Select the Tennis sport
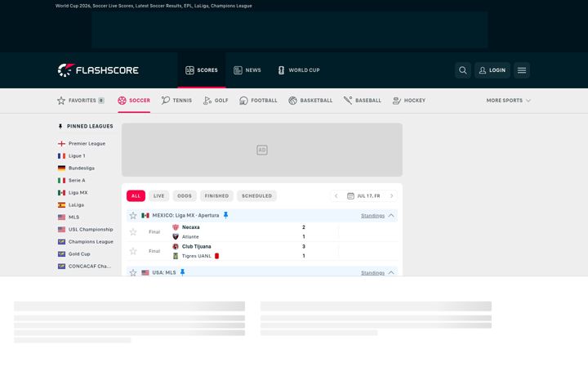 [176, 101]
